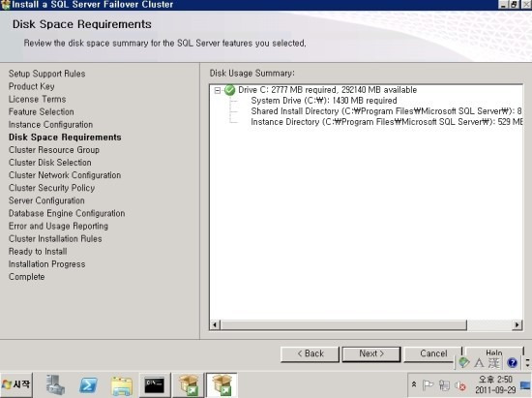Open Windows Explorer folder icon
The width and height of the screenshot is (532, 398).
point(122,385)
